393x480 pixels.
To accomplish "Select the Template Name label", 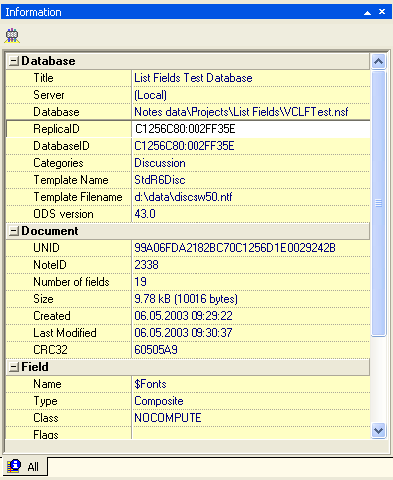I will coord(71,180).
